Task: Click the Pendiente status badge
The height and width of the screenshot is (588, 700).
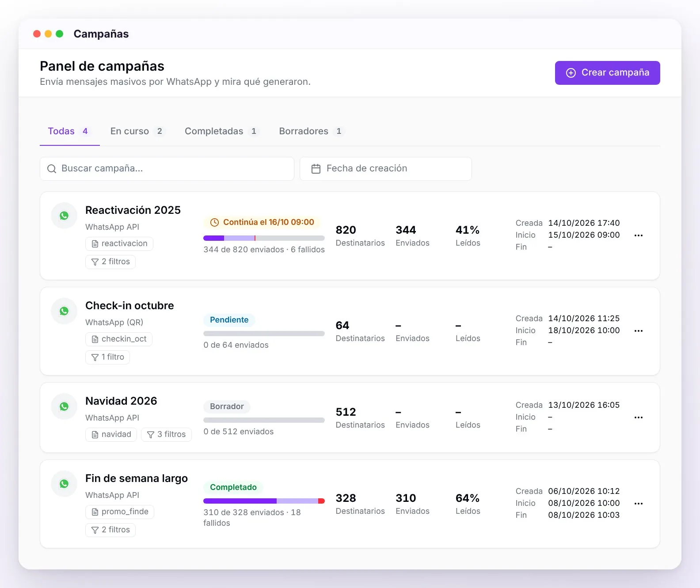Action: [229, 320]
